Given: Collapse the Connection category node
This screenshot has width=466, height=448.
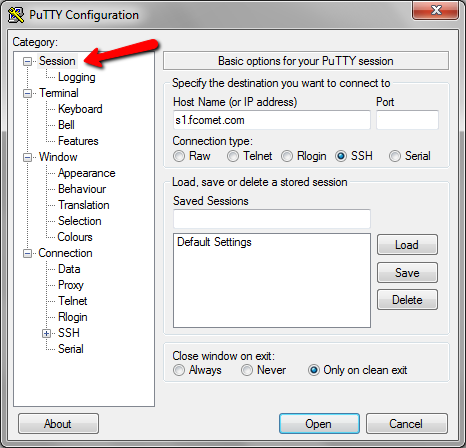Looking at the screenshot, I should pos(27,253).
